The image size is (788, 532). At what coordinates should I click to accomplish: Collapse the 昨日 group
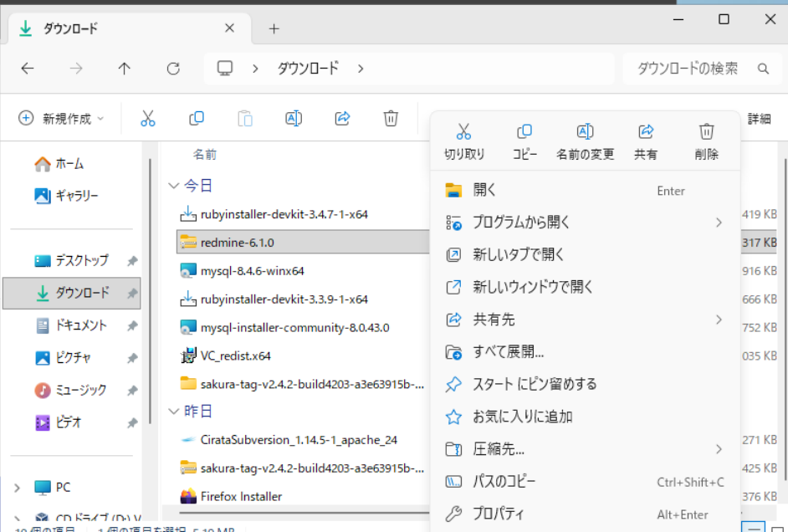pos(174,412)
